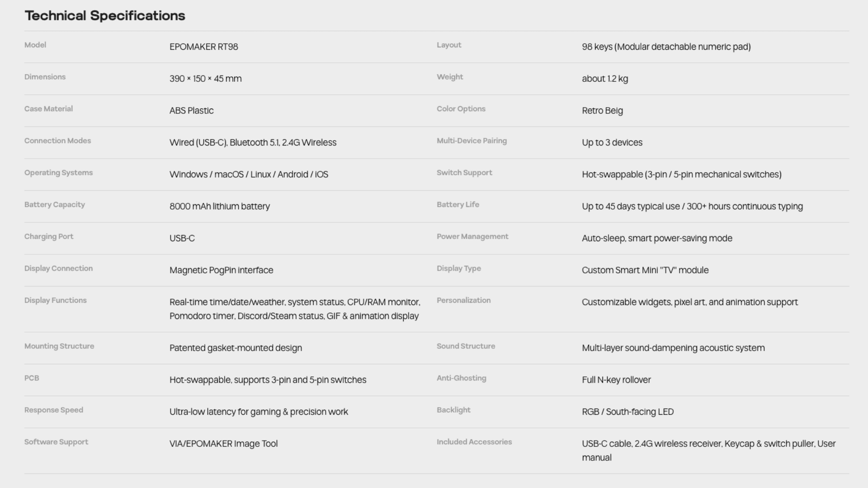Click the Dimensions label
868x488 pixels.
click(45, 77)
